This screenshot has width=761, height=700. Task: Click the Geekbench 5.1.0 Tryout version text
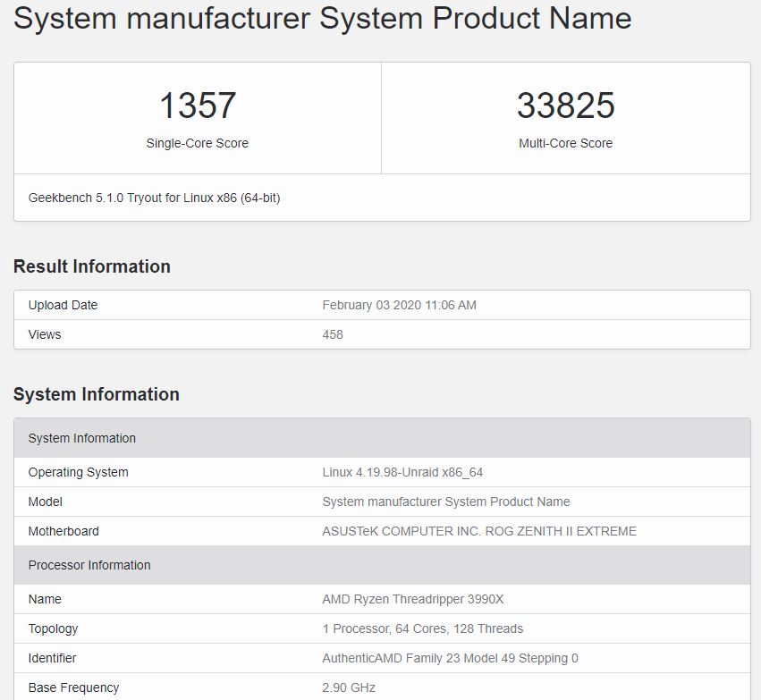click(154, 198)
